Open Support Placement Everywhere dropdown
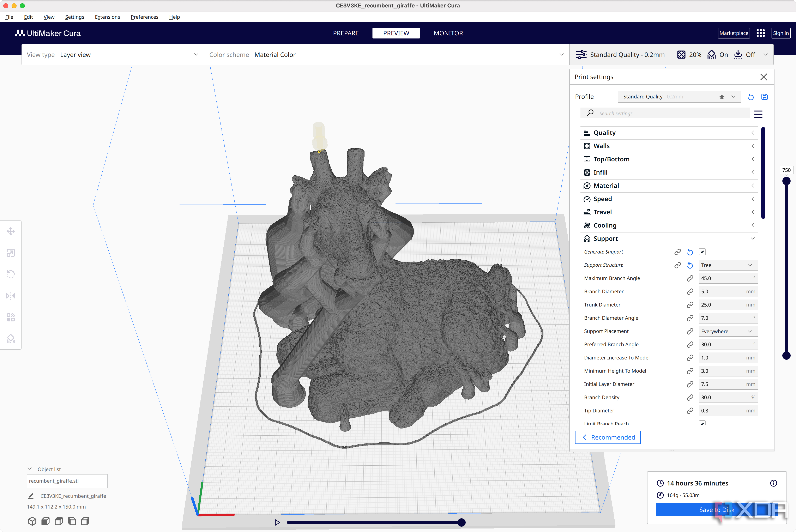The width and height of the screenshot is (796, 532). 728,332
